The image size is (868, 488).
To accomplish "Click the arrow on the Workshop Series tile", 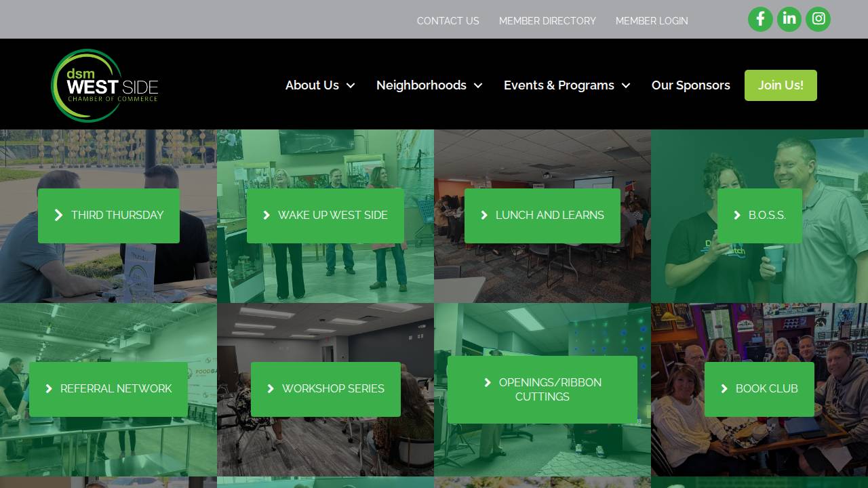I will click(271, 389).
